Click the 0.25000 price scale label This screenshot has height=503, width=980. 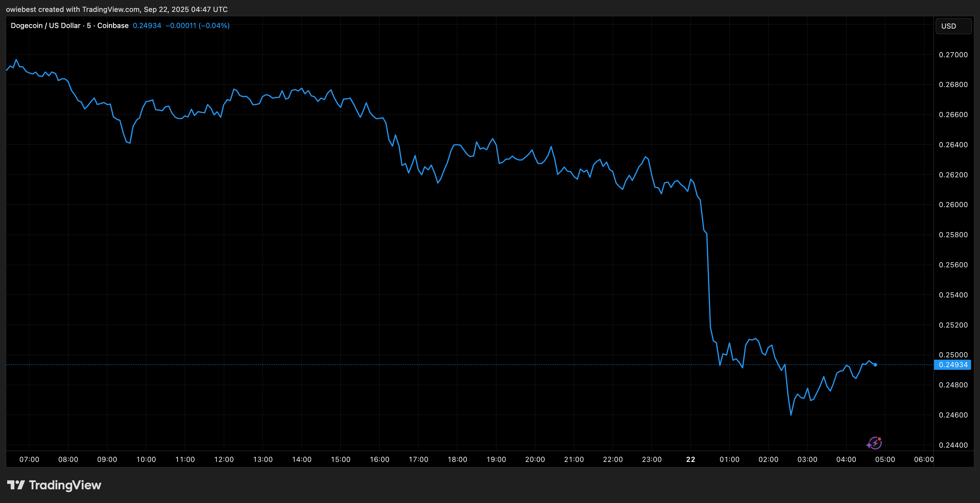pos(953,354)
